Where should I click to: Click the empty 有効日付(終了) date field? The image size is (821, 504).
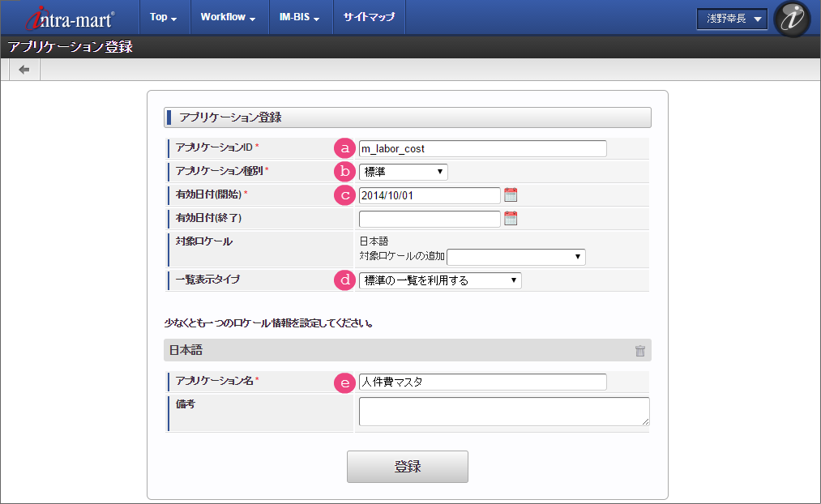coord(430,219)
